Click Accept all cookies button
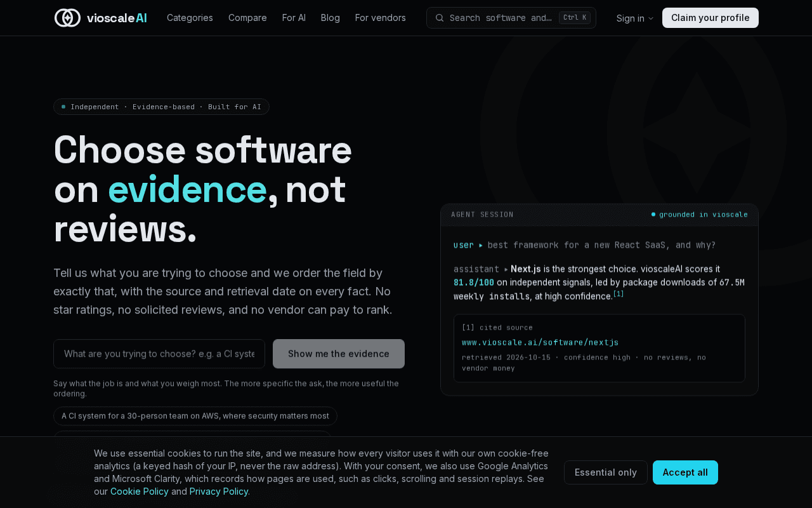Viewport: 812px width, 508px height. click(x=685, y=472)
